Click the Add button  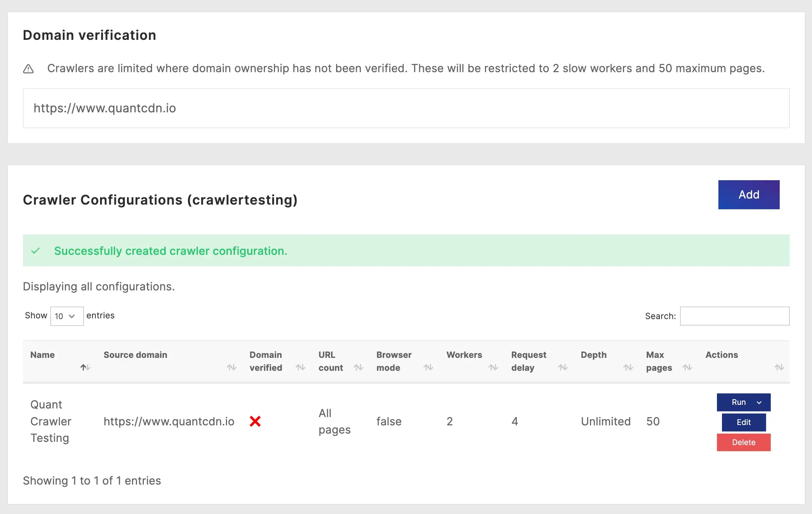[x=749, y=195]
